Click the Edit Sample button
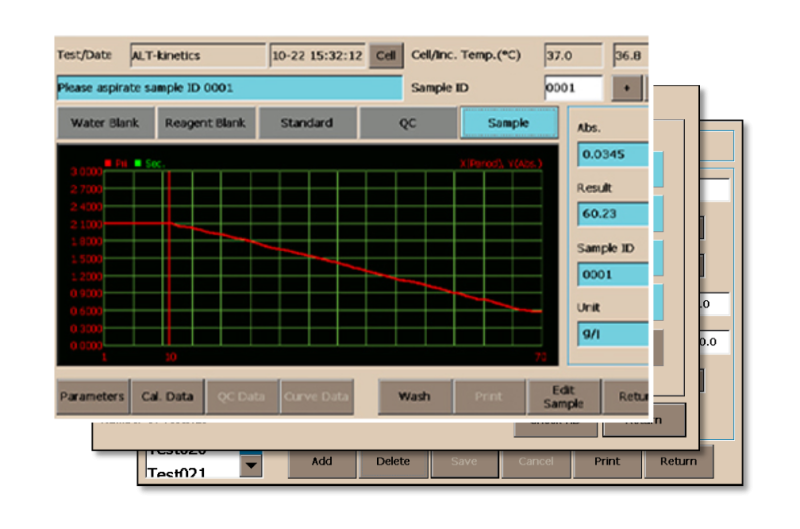 [563, 396]
